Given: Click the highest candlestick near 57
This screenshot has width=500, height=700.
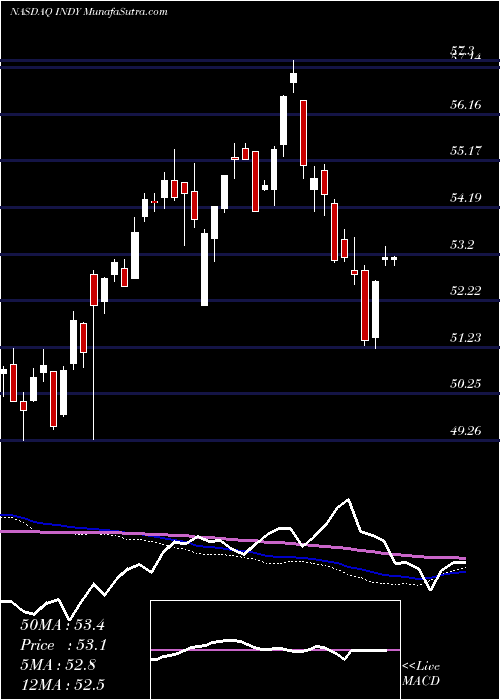Looking at the screenshot, I should [293, 77].
